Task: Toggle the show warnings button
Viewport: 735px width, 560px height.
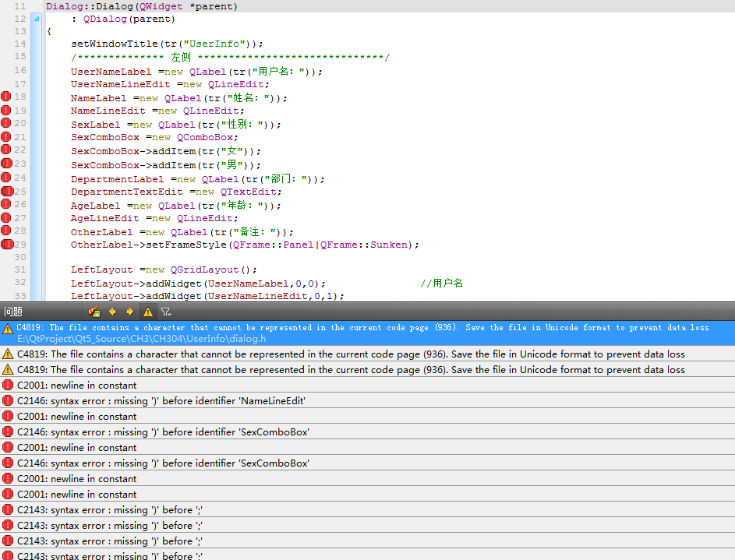Action: pyautogui.click(x=148, y=312)
